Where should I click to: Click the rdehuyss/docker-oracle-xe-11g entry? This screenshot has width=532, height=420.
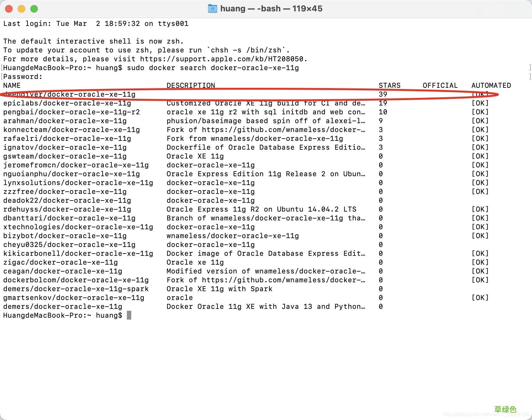67,209
